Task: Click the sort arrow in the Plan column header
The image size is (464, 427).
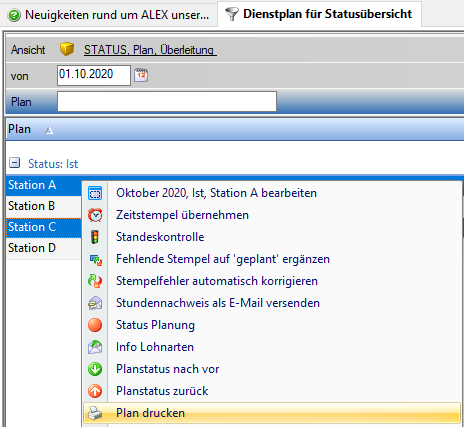Action: click(49, 130)
